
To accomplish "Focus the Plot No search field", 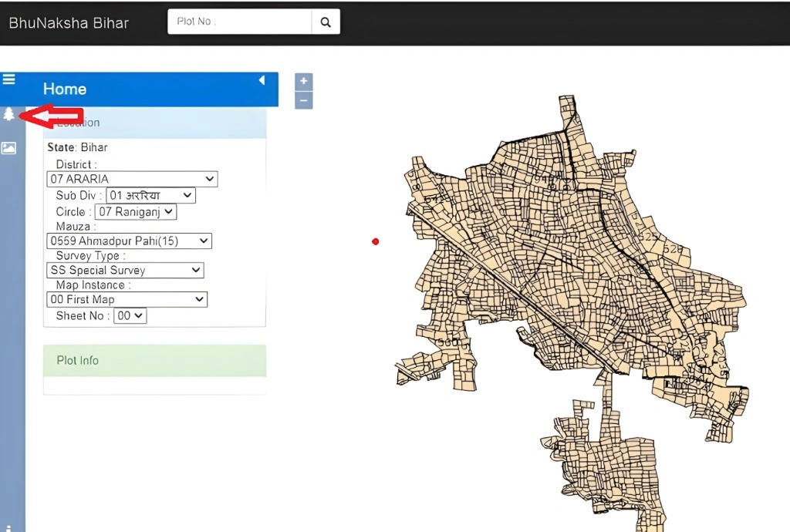I will click(x=240, y=22).
